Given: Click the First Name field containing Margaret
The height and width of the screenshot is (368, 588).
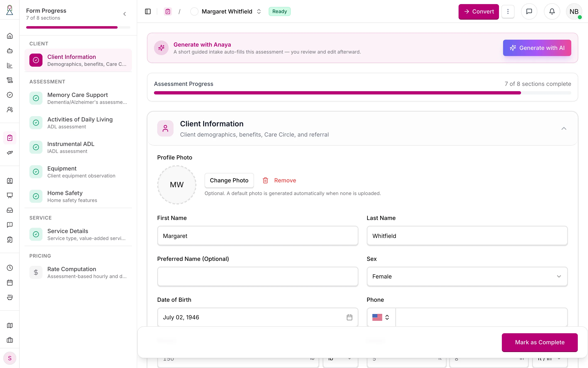Looking at the screenshot, I should [257, 236].
